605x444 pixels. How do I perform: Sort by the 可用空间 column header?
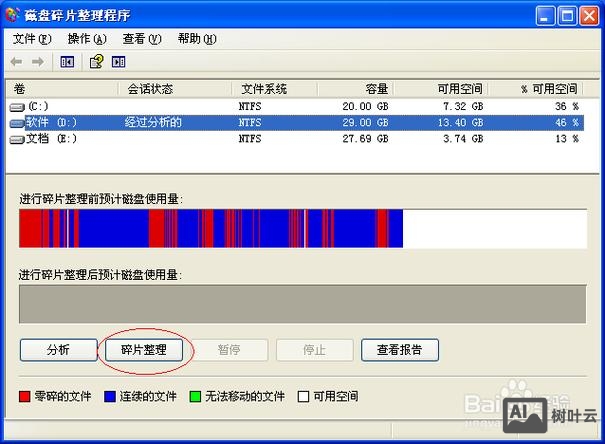[x=440, y=89]
